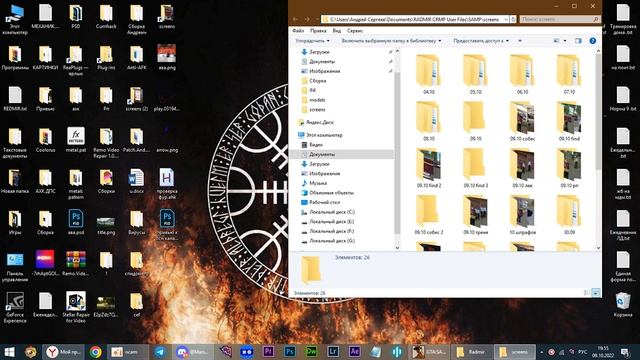
Task: Select the title.png file on desktop
Action: (106, 225)
